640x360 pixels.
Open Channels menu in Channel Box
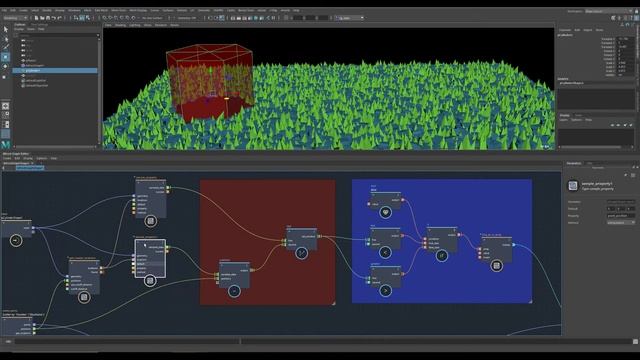565,30
